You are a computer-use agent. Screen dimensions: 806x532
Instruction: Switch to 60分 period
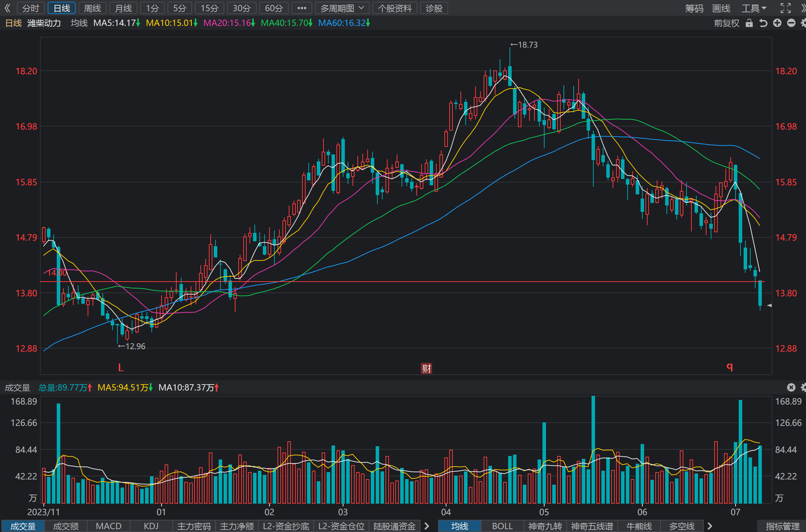[274, 8]
